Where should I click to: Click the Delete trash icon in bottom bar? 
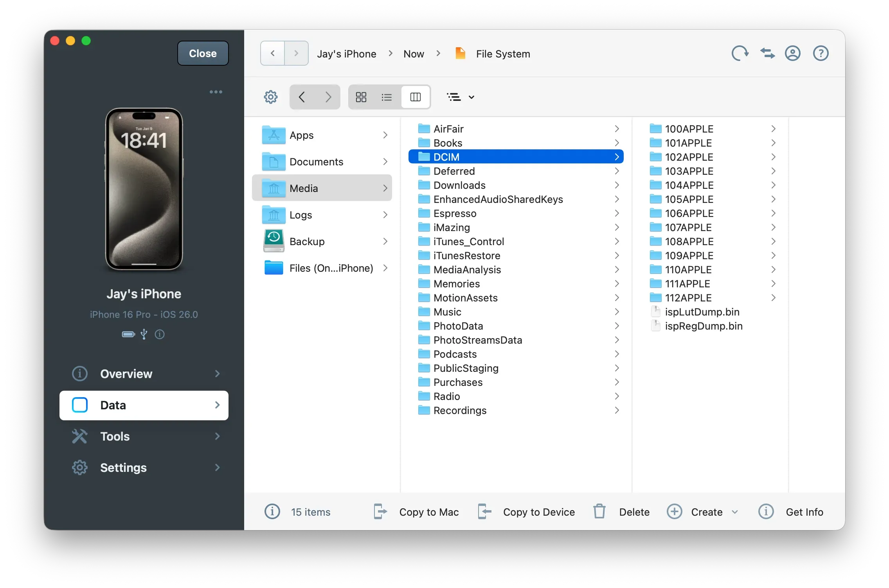tap(599, 511)
